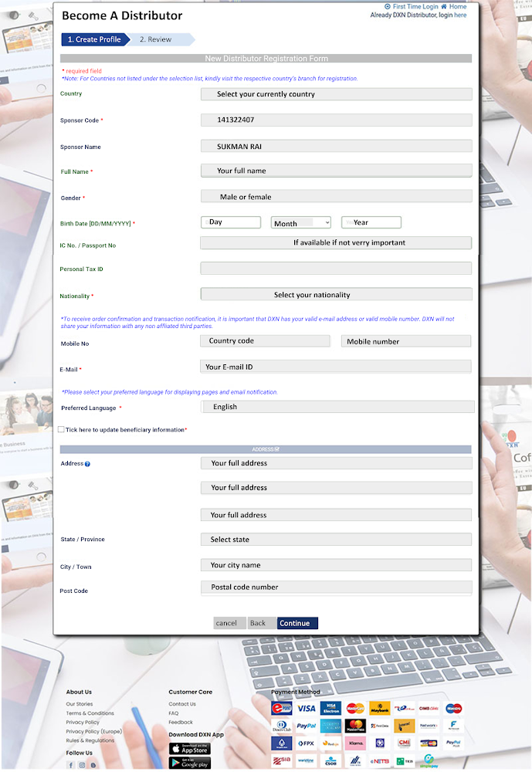The image size is (532, 772).
Task: Click the Maestro payment logo
Action: click(454, 708)
